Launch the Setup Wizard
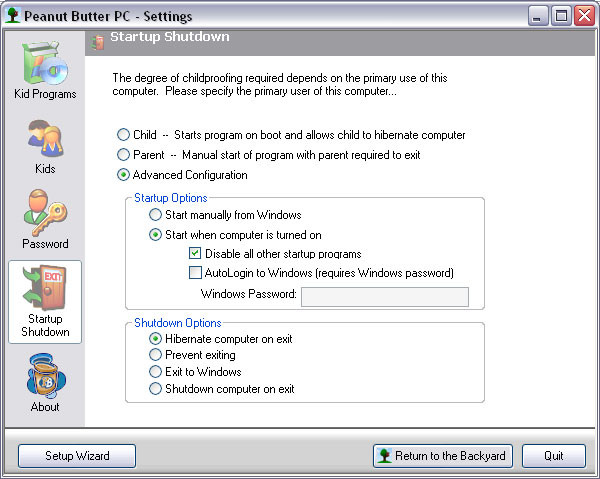Viewport: 600px width, 479px height. 77,456
